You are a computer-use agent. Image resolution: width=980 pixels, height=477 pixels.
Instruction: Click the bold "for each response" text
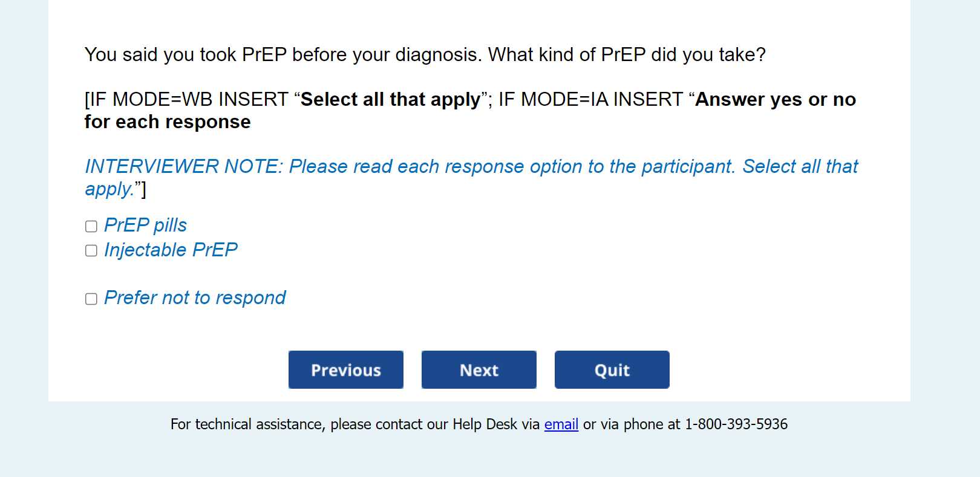click(168, 122)
